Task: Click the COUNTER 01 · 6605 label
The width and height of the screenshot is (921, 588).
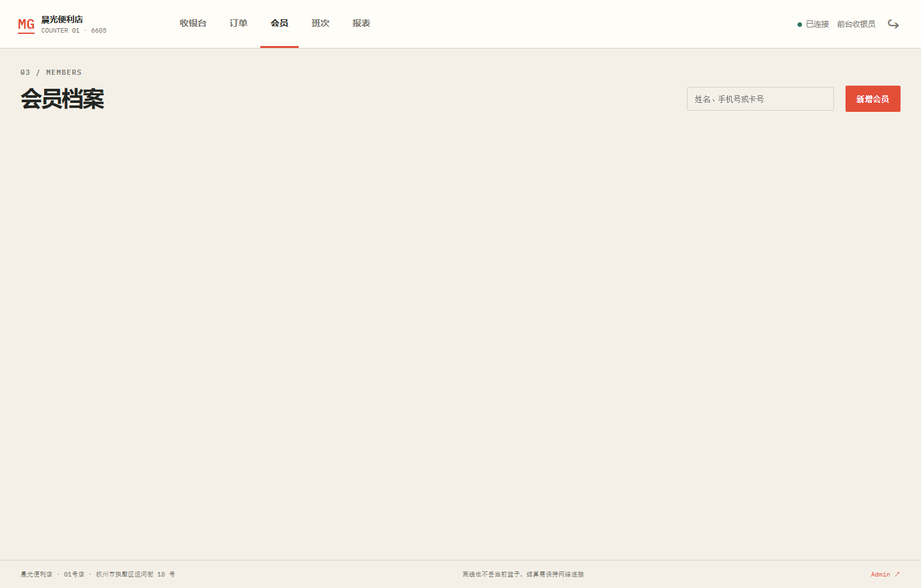Action: pyautogui.click(x=74, y=31)
